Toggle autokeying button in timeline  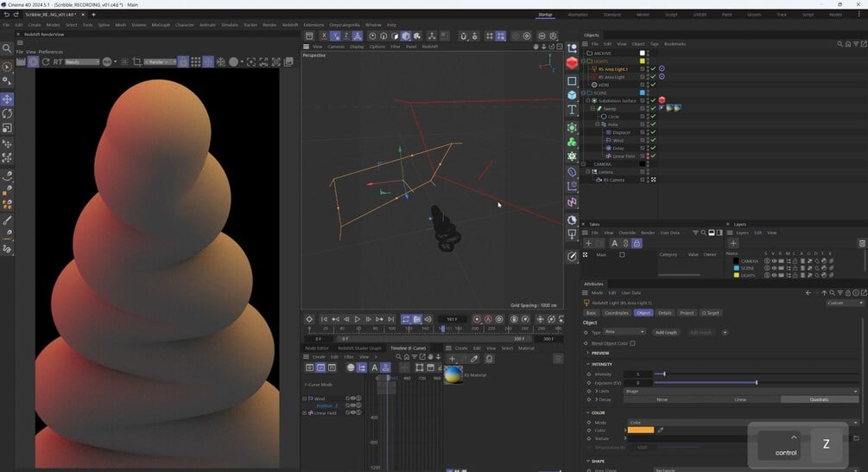[x=488, y=319]
